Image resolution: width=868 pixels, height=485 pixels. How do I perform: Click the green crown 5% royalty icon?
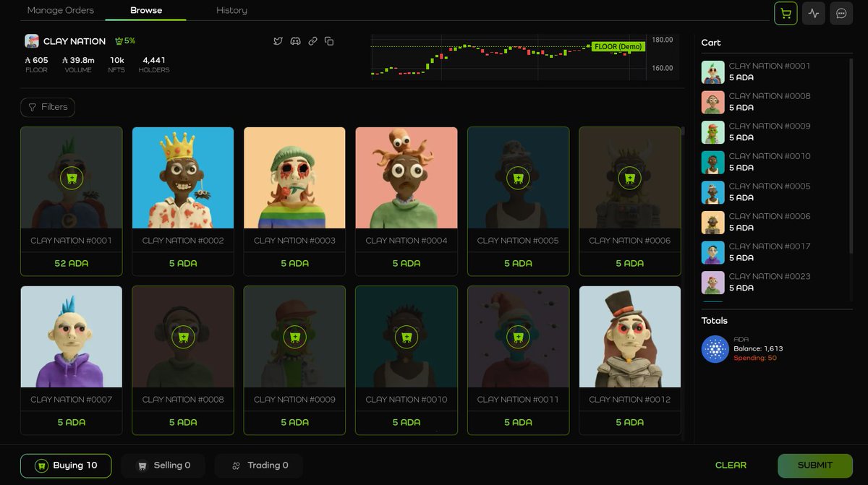125,41
